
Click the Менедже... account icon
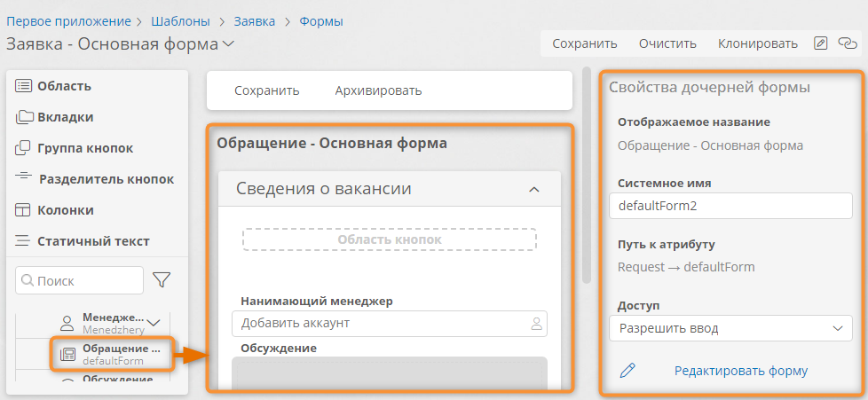click(67, 323)
